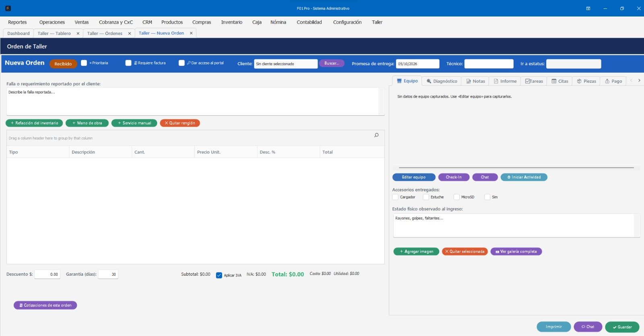Click into the Descuento $ input field
Screen dimensions: 644x336
47,275
